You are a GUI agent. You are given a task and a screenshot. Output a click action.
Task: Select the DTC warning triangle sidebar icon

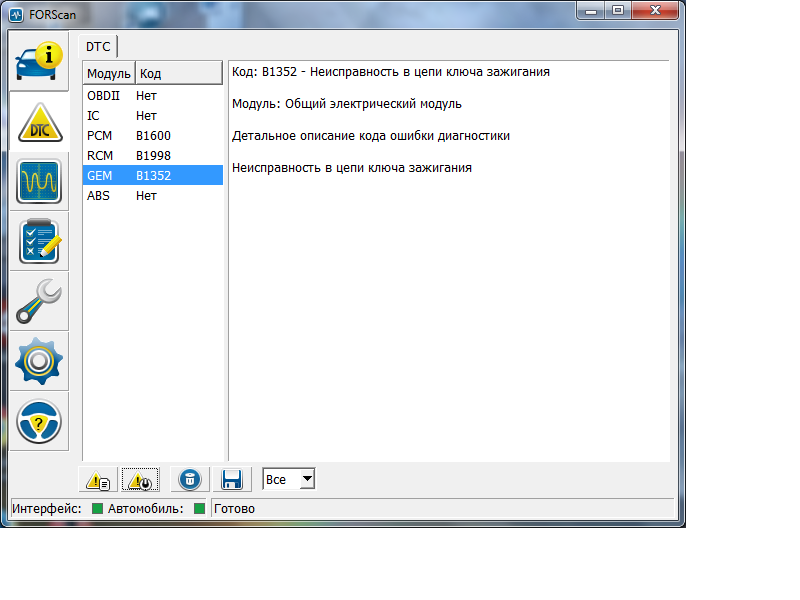pyautogui.click(x=39, y=122)
